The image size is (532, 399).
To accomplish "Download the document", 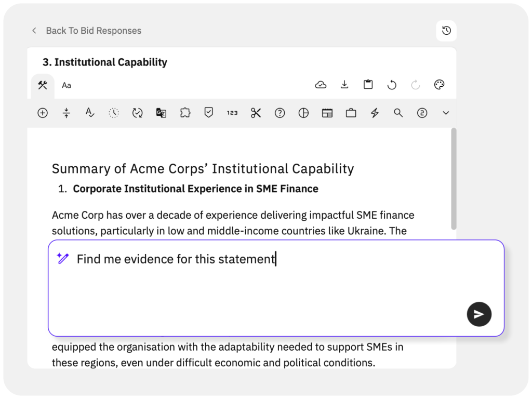I will coord(344,85).
